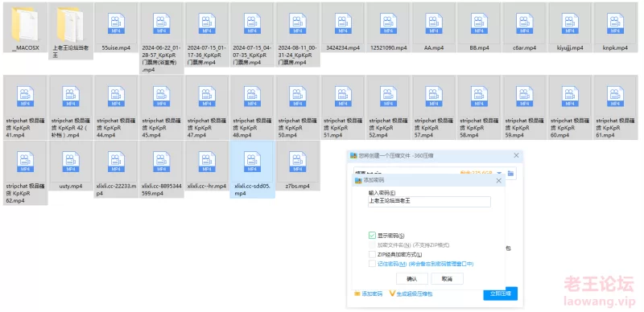Click the AA.mp4 file icon
The width and height of the screenshot is (644, 312).
coord(434,23)
